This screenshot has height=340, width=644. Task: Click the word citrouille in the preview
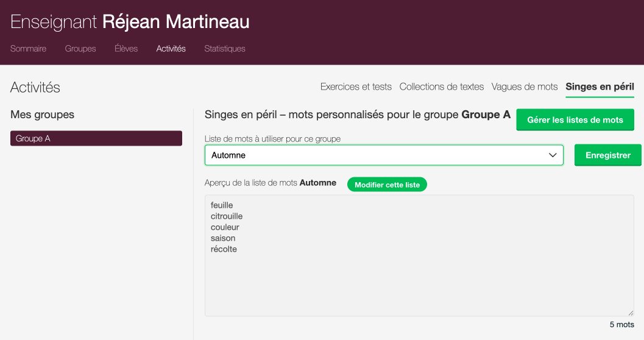click(x=227, y=216)
